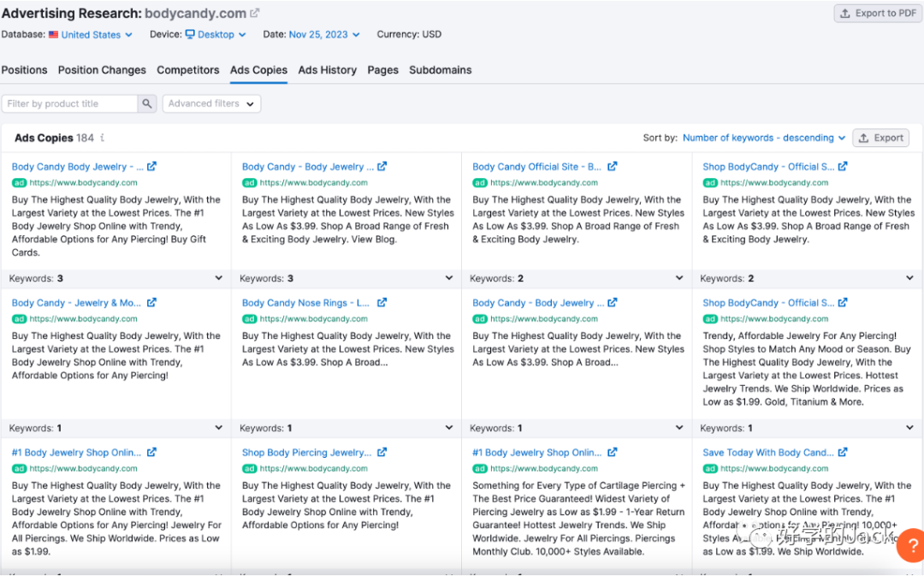Open external link for 'Body Candy - Jewelry & Mo...' ad
The image size is (924, 576).
[151, 302]
